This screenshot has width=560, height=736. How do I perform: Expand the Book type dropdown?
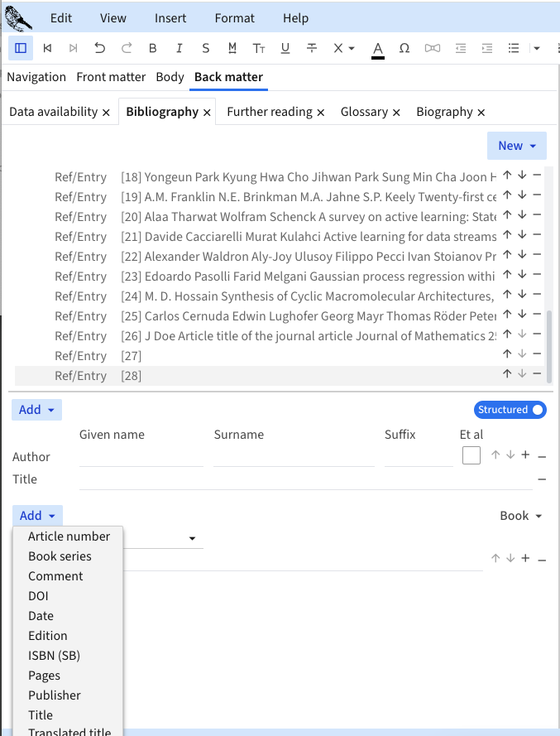[x=521, y=516]
